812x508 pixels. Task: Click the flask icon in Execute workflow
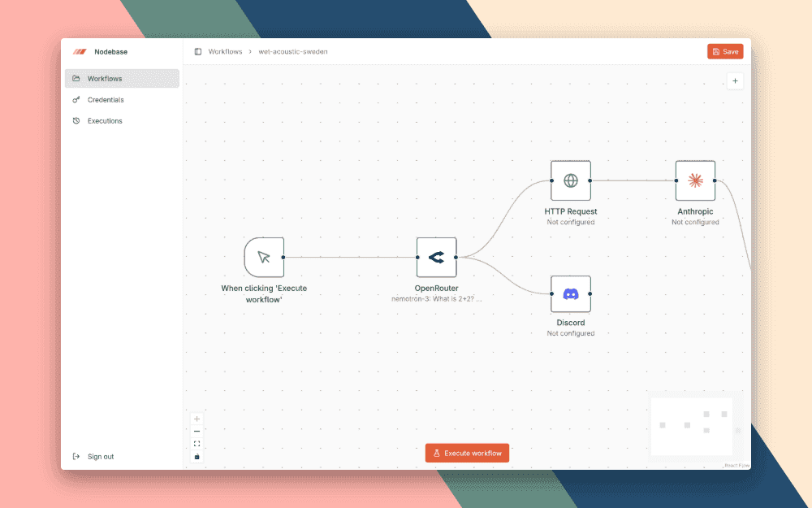pyautogui.click(x=437, y=453)
